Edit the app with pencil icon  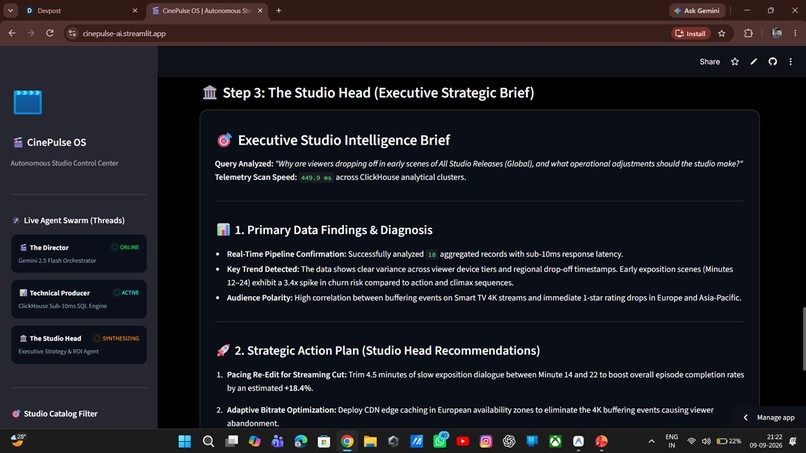click(x=754, y=62)
